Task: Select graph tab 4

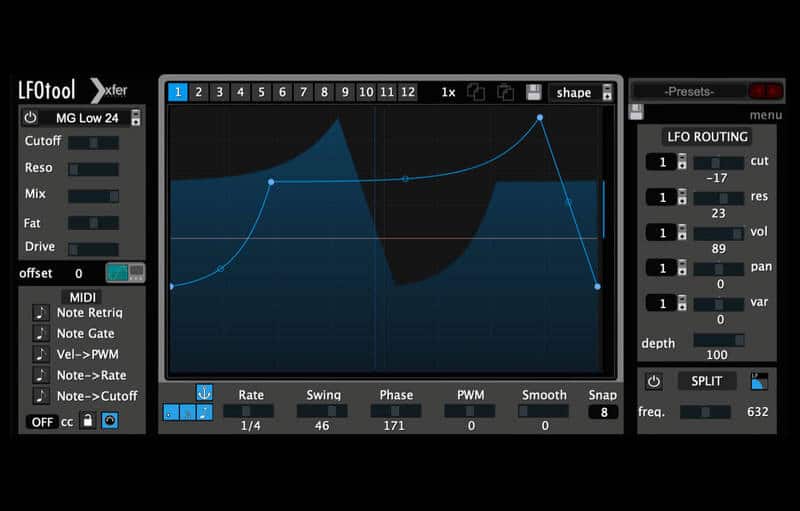Action: tap(240, 92)
